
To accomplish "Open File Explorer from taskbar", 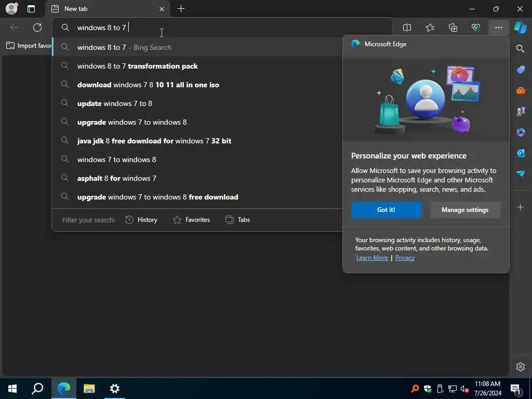I will point(89,389).
